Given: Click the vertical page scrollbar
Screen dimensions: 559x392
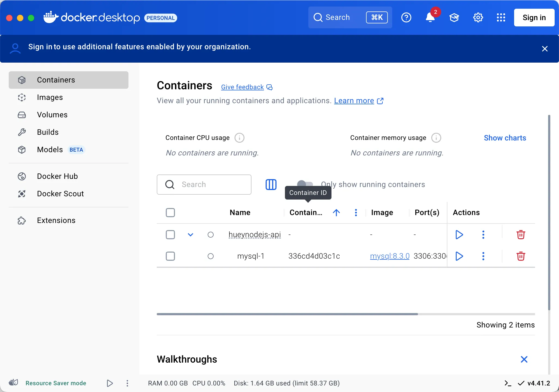Looking at the screenshot, I should (x=549, y=212).
